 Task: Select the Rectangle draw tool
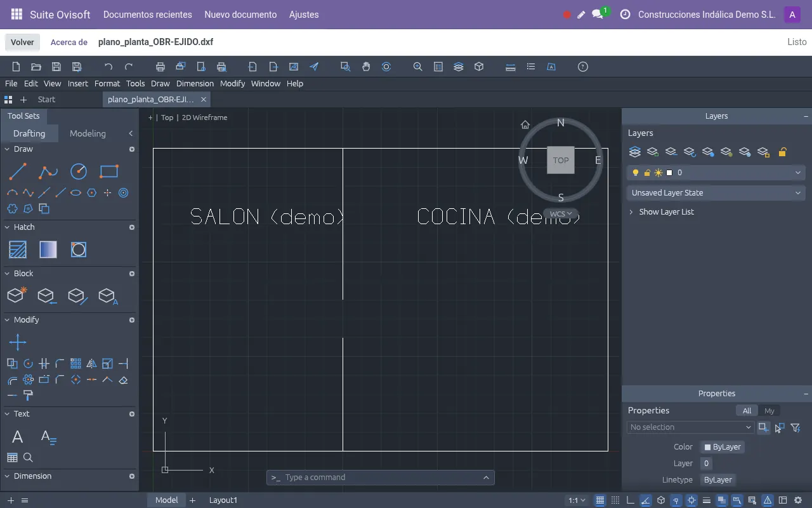[x=109, y=171]
